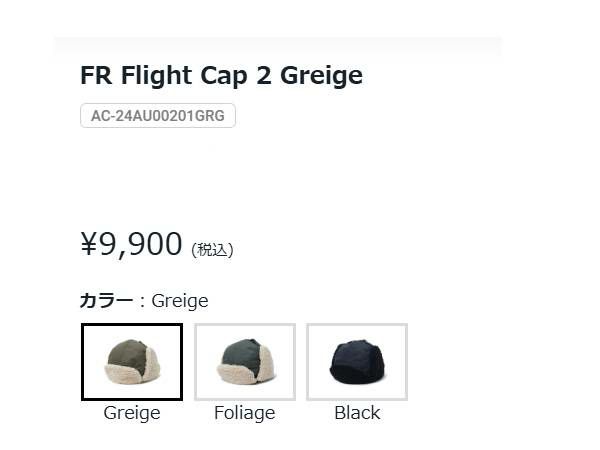Pick the Black cap color thumbnail
The width and height of the screenshot is (600, 450).
357,362
